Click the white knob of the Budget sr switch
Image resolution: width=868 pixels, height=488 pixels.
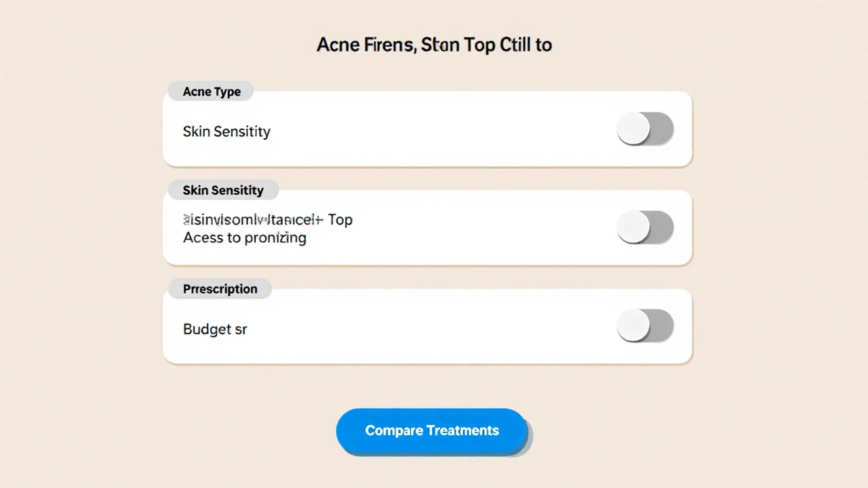[x=633, y=326]
